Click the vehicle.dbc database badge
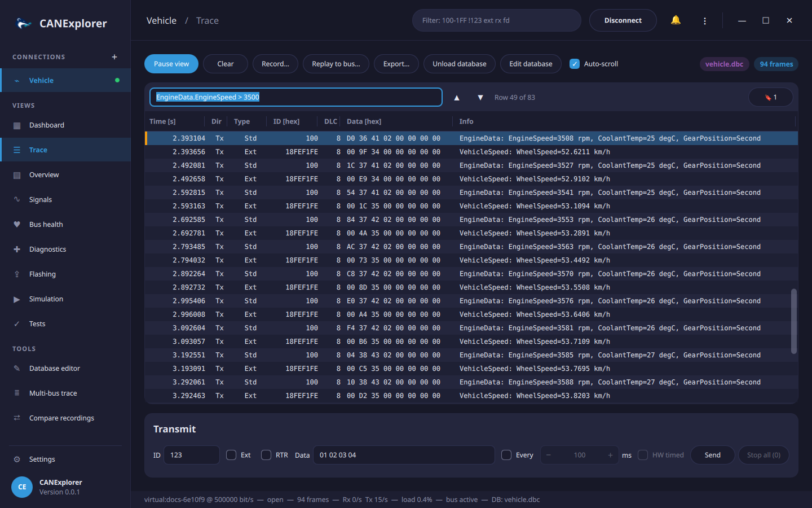 pos(724,64)
